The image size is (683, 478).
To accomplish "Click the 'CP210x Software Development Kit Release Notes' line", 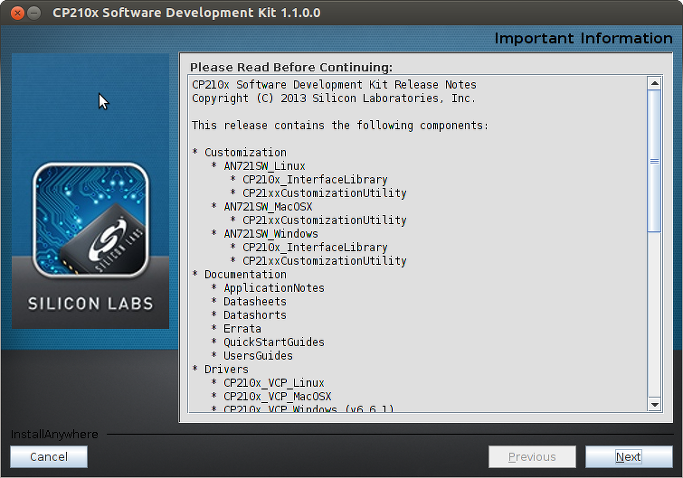I will click(334, 85).
